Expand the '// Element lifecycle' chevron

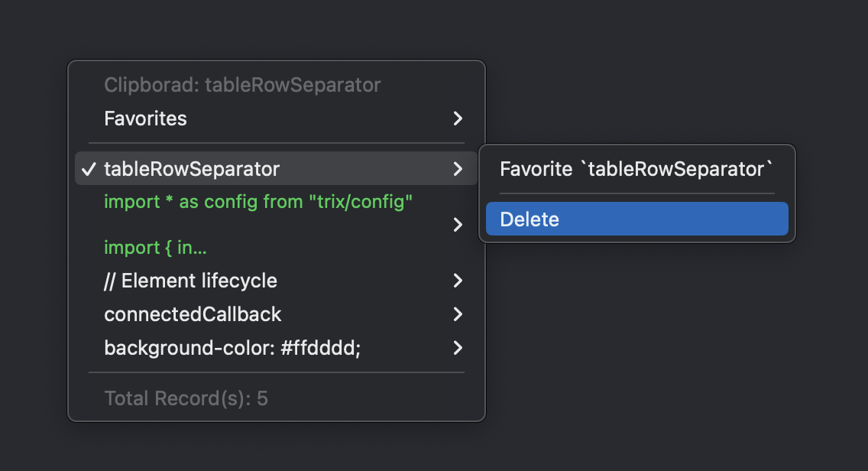[x=457, y=281]
